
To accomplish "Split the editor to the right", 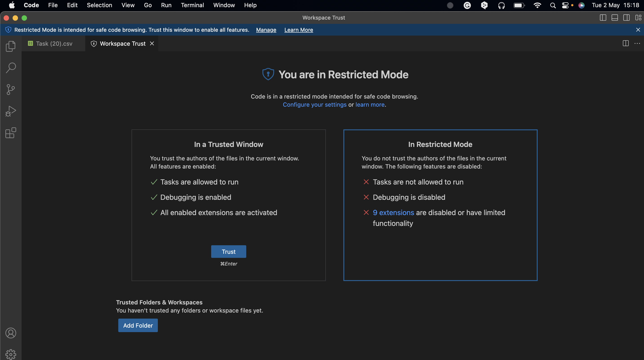I will click(626, 43).
